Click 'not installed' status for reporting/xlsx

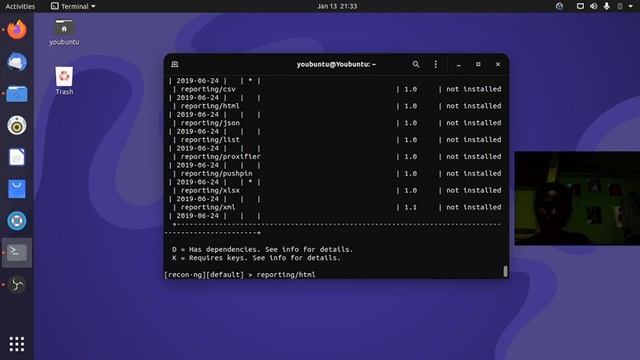click(x=473, y=190)
